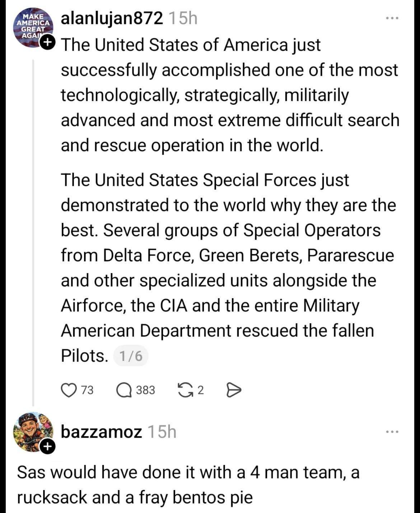Open replies via the comment bubble icon
This screenshot has width=420, height=513.
click(x=124, y=390)
